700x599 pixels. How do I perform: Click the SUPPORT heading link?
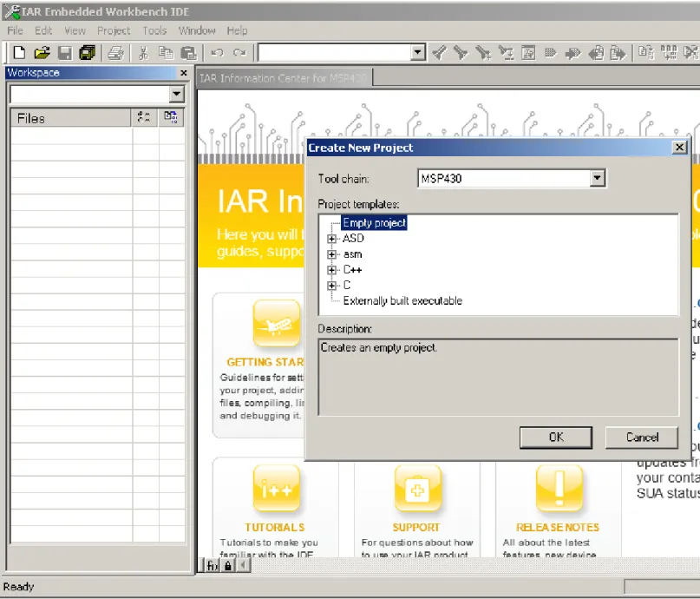pos(416,528)
